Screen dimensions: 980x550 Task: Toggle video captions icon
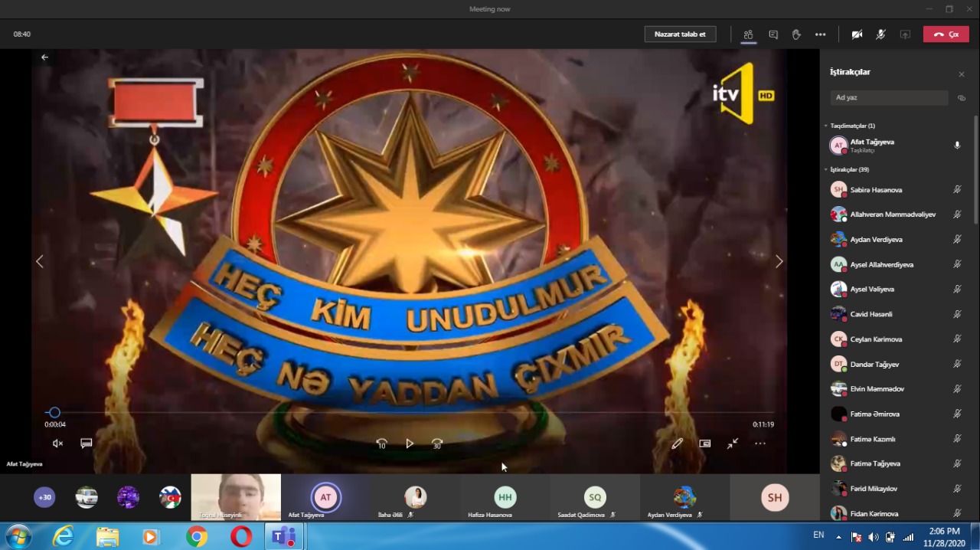point(87,443)
